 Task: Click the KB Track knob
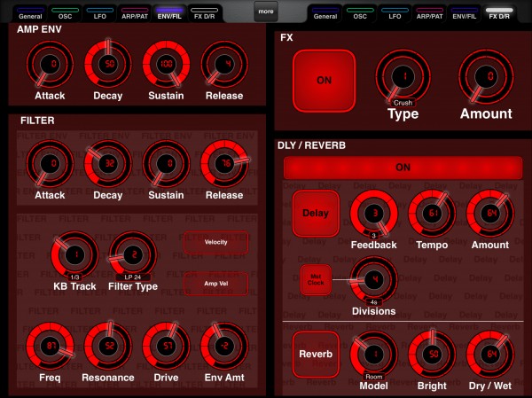tap(75, 254)
